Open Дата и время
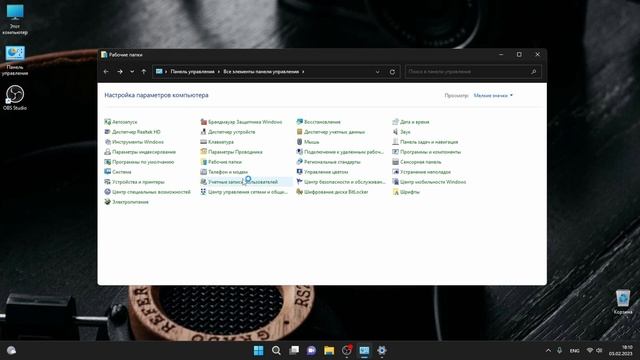This screenshot has width=640, height=360. pos(411,122)
